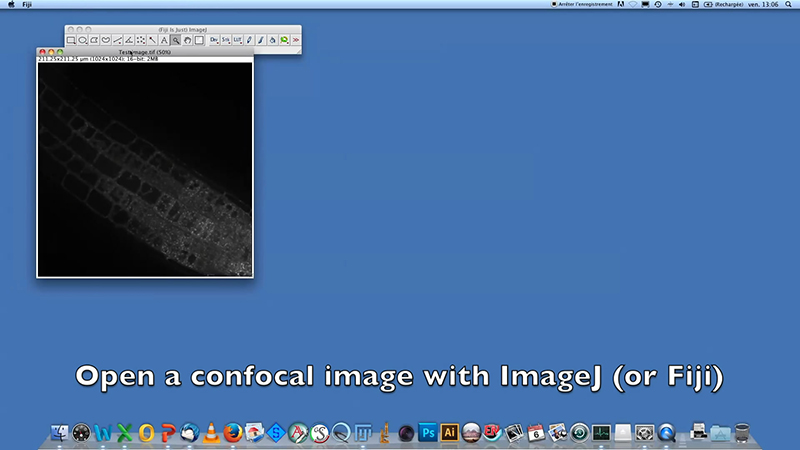The height and width of the screenshot is (450, 800).
Task: Select the Multi-point tool
Action: 141,40
